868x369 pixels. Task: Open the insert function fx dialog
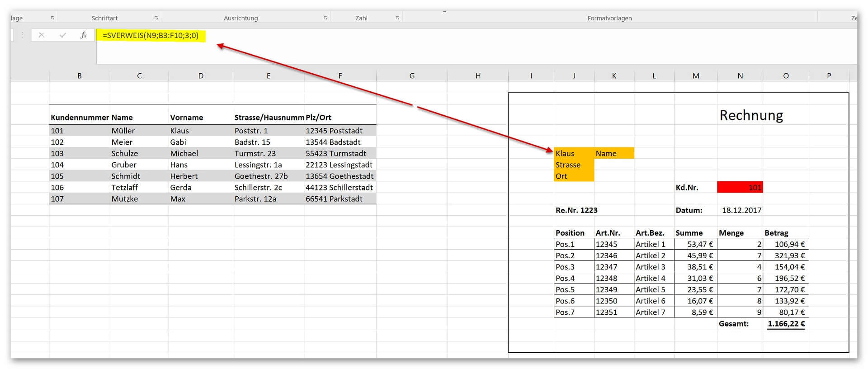click(x=84, y=35)
